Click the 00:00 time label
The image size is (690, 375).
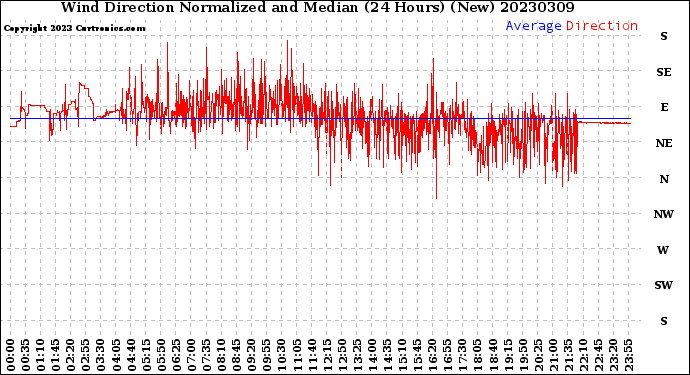[11, 356]
